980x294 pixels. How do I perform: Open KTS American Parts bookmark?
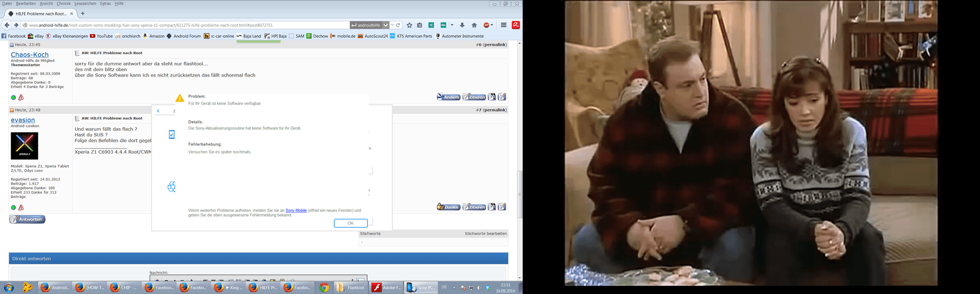pyautogui.click(x=411, y=36)
